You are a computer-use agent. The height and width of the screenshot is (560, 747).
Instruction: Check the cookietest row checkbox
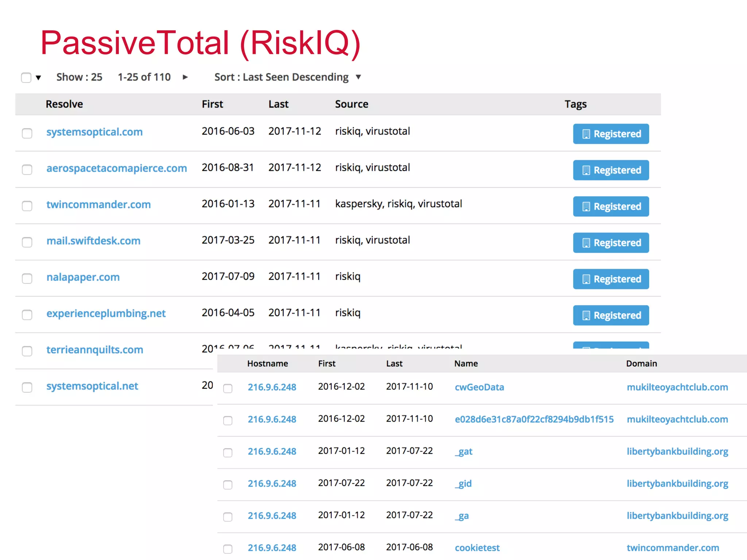pos(228,549)
